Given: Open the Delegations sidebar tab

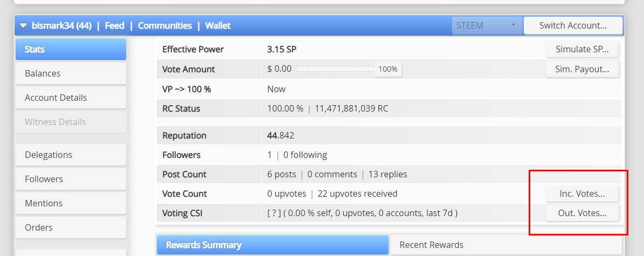Looking at the screenshot, I should 71,155.
